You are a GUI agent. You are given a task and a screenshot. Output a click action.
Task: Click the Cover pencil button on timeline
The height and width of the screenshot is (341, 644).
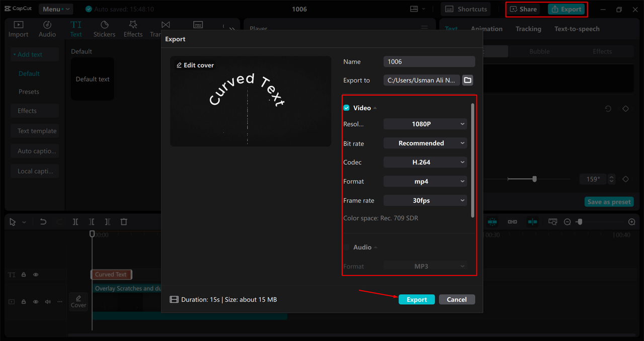[x=78, y=301]
